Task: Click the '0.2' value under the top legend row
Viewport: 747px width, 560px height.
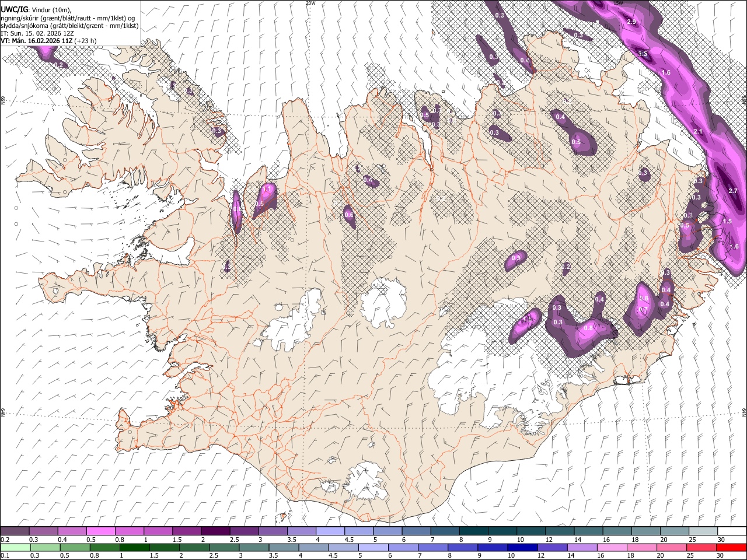Action: pos(4,540)
